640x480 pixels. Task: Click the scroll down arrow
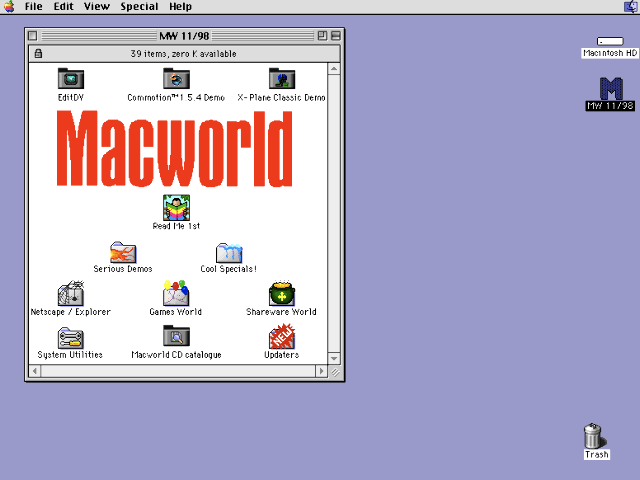click(x=334, y=358)
